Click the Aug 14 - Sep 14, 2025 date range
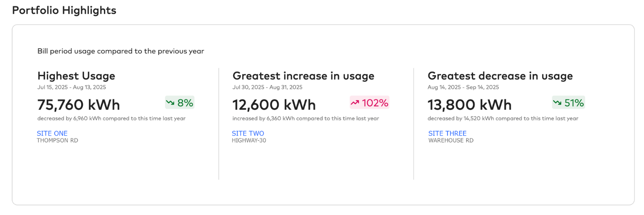This screenshot has width=644, height=215. click(x=463, y=87)
